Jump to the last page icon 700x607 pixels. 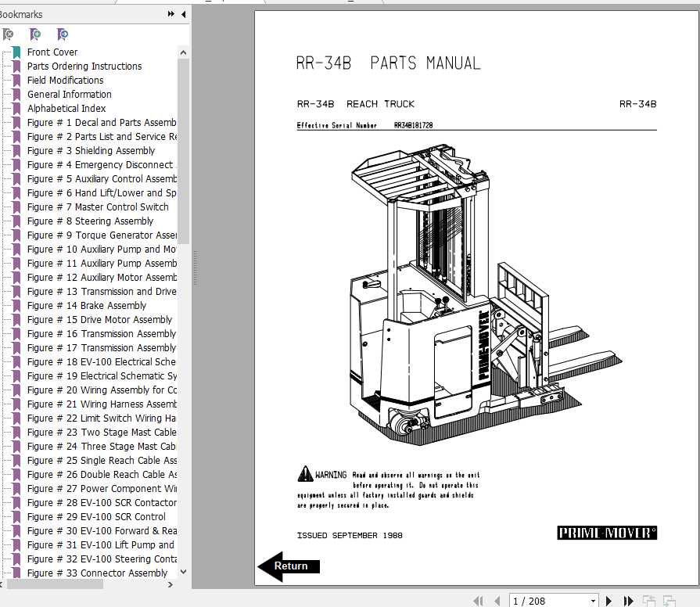pos(628,599)
